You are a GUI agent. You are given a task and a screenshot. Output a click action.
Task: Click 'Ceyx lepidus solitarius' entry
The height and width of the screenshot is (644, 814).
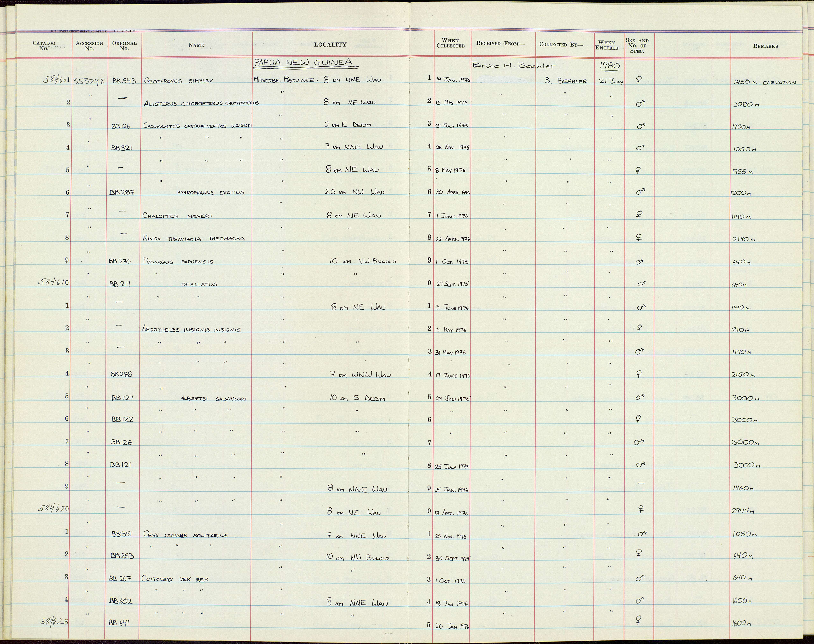[185, 535]
